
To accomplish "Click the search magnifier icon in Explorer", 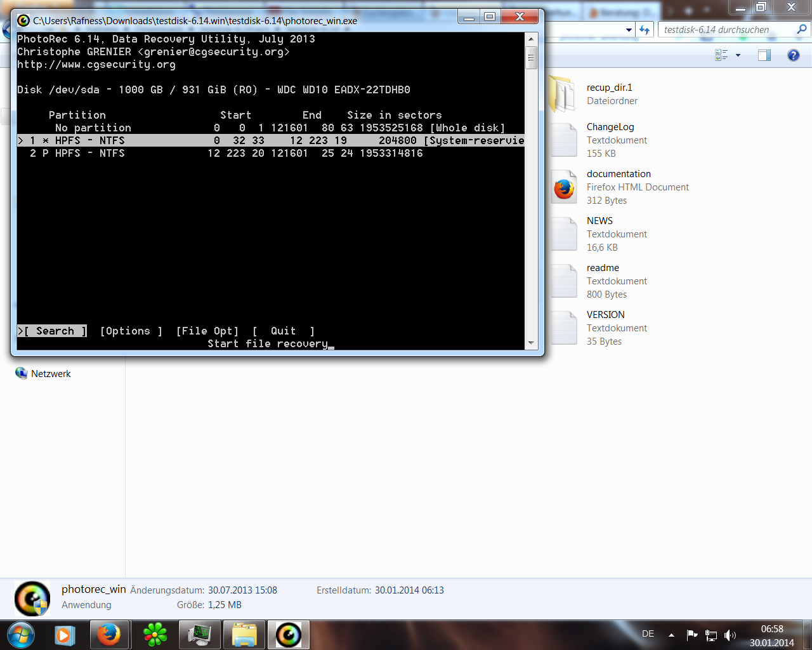I will click(802, 29).
